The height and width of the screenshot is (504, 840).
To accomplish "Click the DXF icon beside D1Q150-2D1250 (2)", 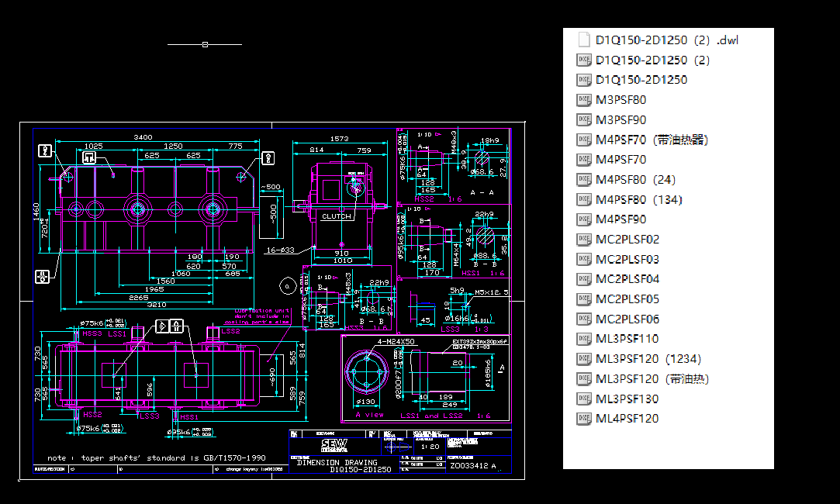I will point(583,59).
